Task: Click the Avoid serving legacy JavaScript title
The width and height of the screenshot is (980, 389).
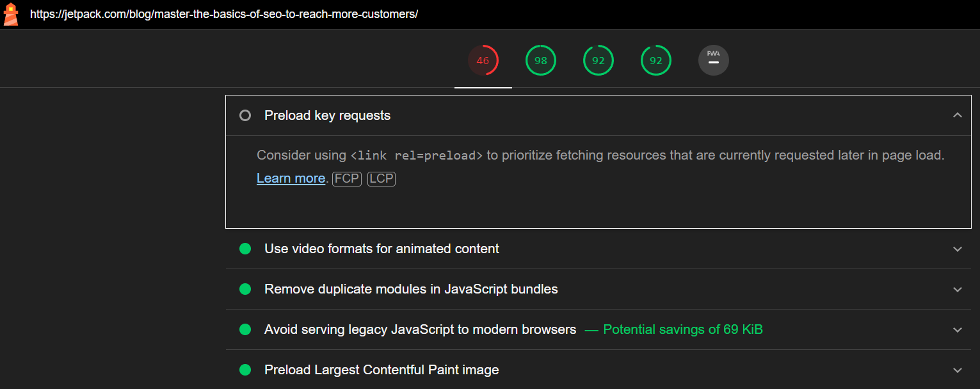Action: point(420,329)
